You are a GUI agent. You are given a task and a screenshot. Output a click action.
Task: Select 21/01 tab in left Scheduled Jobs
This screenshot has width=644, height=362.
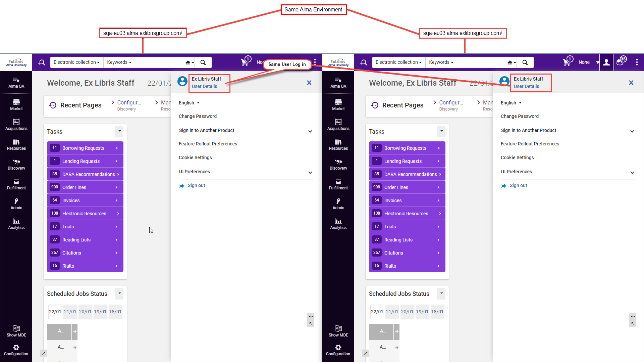[70, 312]
